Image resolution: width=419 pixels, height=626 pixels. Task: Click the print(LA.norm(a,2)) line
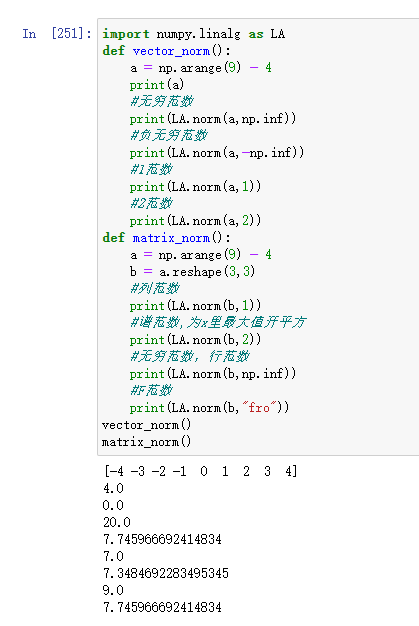195,220
